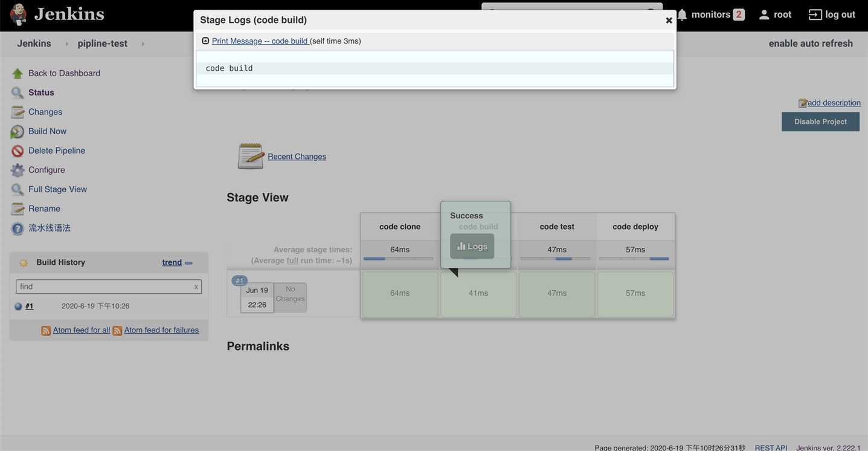
Task: Click the log out link
Action: pos(840,15)
